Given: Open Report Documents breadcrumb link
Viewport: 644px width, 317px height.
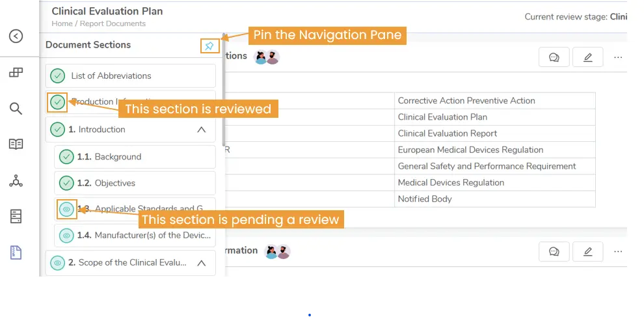Looking at the screenshot, I should (113, 24).
